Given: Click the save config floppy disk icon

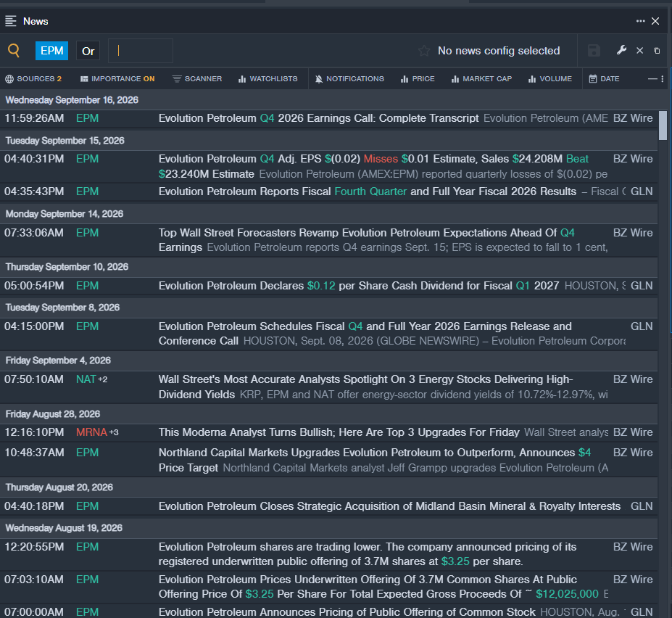Looking at the screenshot, I should point(594,51).
